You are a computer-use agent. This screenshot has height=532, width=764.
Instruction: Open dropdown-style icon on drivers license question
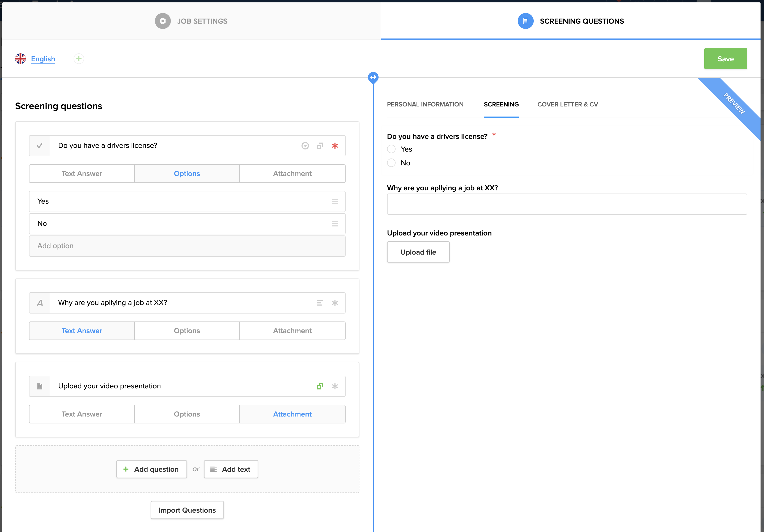305,146
